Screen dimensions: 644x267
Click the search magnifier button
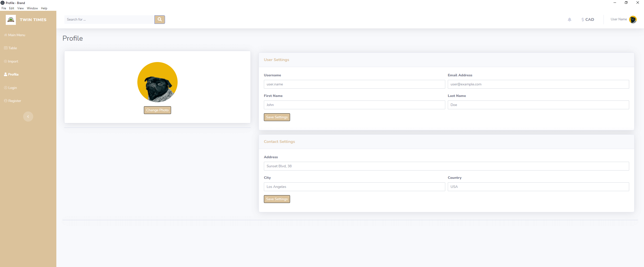point(159,20)
